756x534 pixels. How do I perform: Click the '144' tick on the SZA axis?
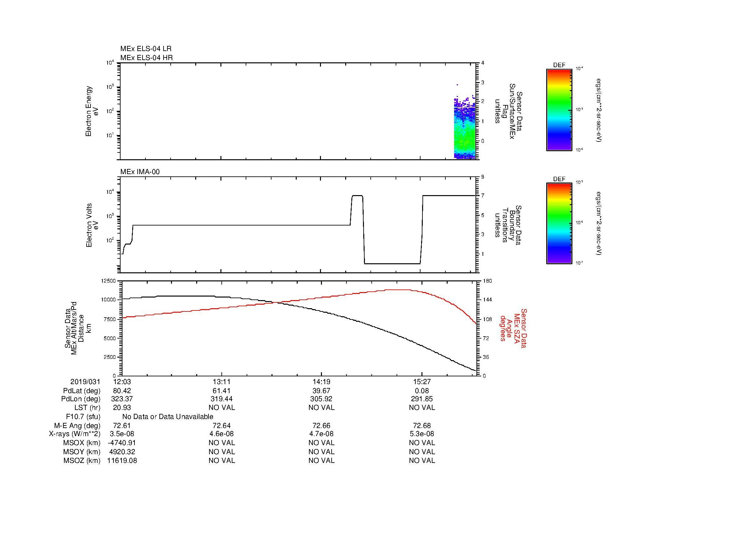pos(487,300)
